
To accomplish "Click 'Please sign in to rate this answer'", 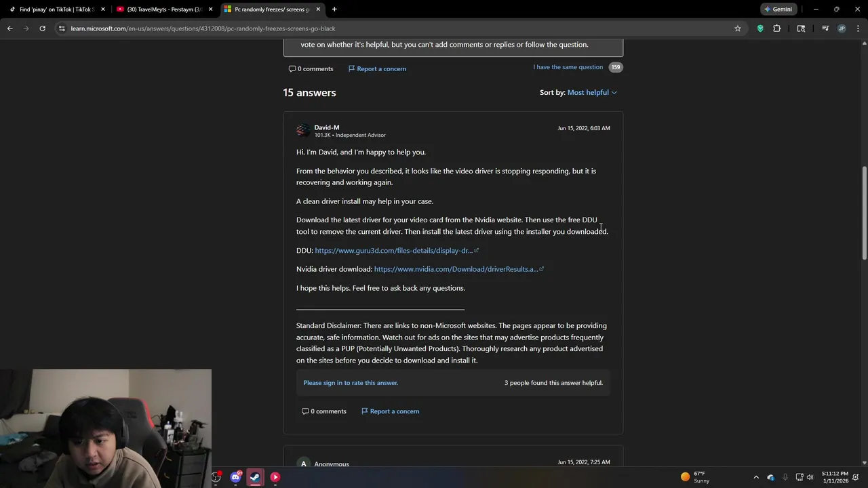I will tap(351, 383).
